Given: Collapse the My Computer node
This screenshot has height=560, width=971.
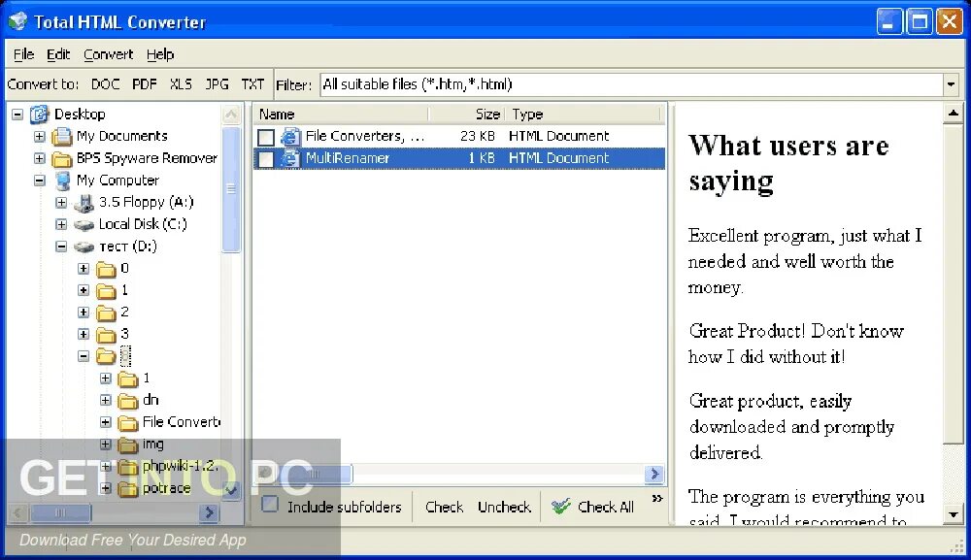Looking at the screenshot, I should tap(40, 181).
